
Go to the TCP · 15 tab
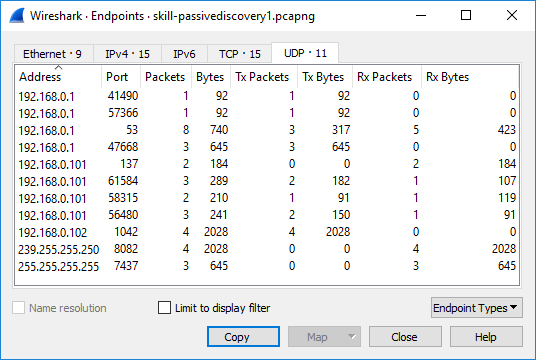(240, 54)
